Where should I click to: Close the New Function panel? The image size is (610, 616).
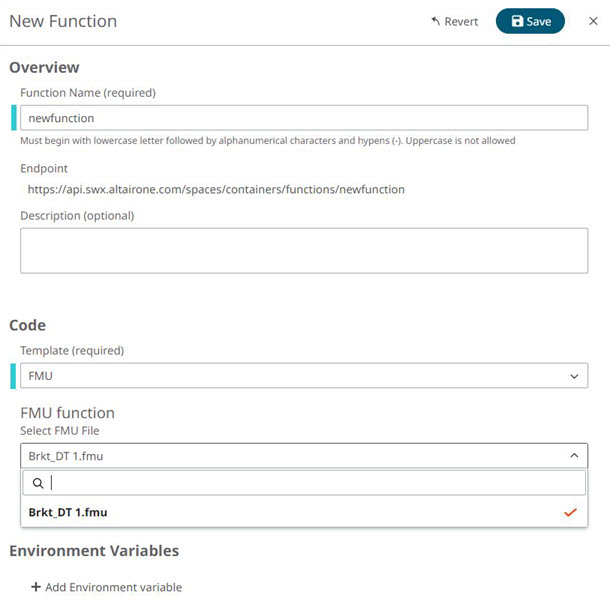tap(593, 21)
